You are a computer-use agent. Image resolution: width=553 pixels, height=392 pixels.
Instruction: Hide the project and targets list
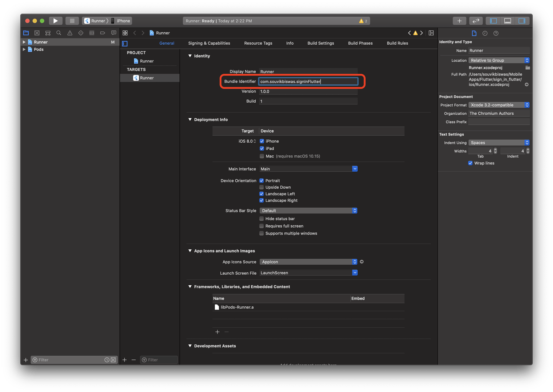point(125,44)
